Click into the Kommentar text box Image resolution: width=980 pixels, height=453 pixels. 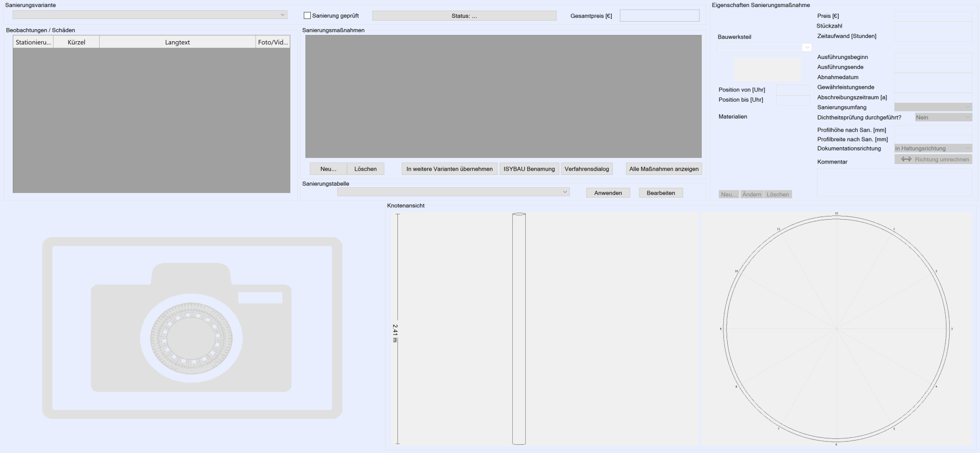(x=894, y=182)
